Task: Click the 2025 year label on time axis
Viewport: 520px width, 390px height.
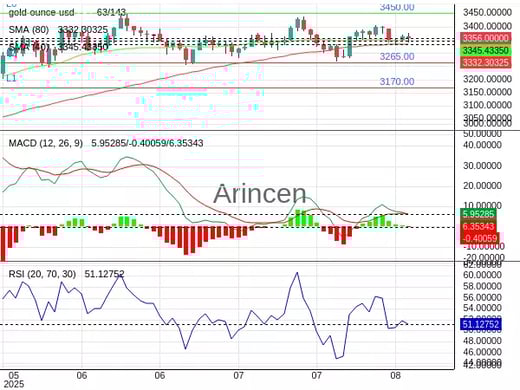Action: pyautogui.click(x=13, y=384)
